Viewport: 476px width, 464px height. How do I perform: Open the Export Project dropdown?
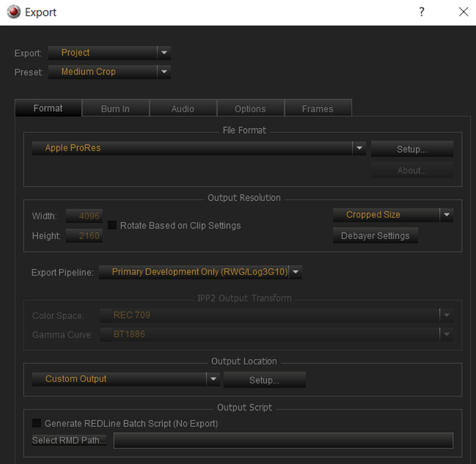(x=109, y=53)
